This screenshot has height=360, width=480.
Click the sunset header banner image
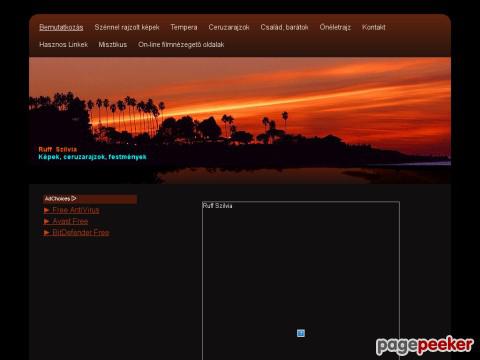(240, 120)
